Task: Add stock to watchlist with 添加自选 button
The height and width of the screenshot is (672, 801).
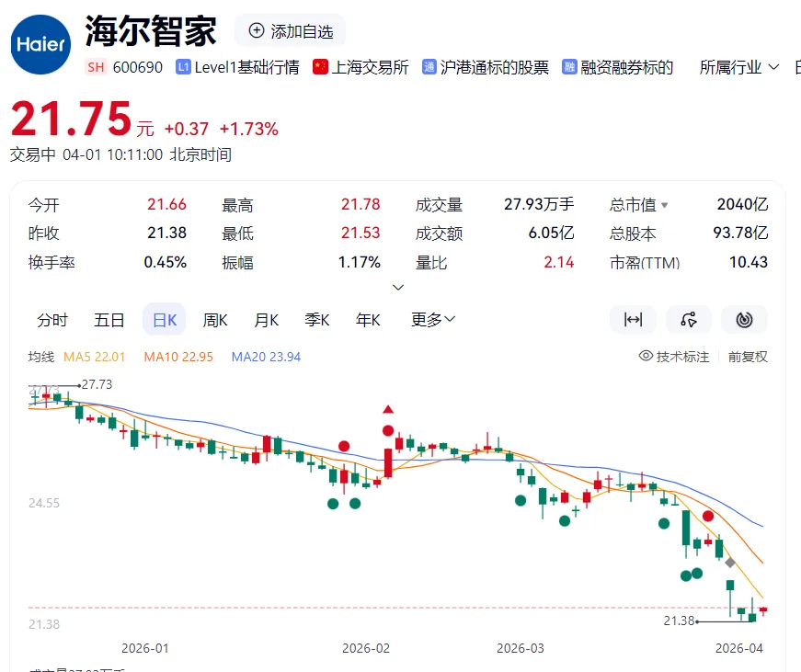Action: point(291,31)
